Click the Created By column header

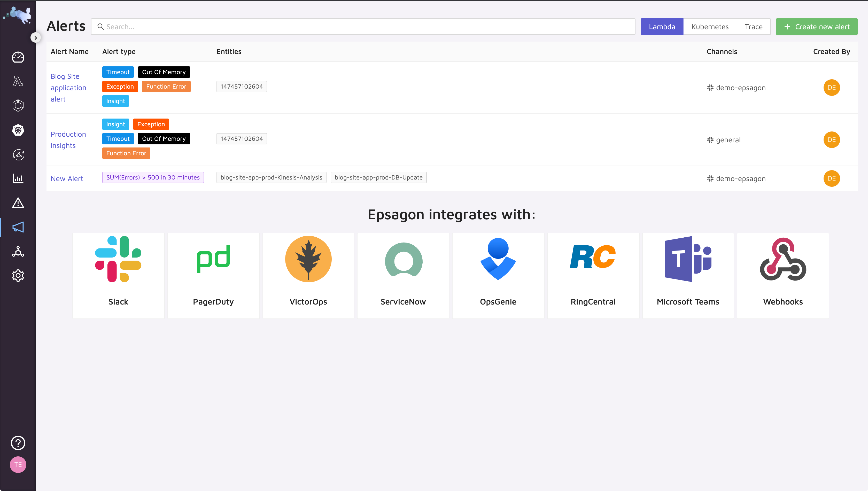[x=831, y=52]
